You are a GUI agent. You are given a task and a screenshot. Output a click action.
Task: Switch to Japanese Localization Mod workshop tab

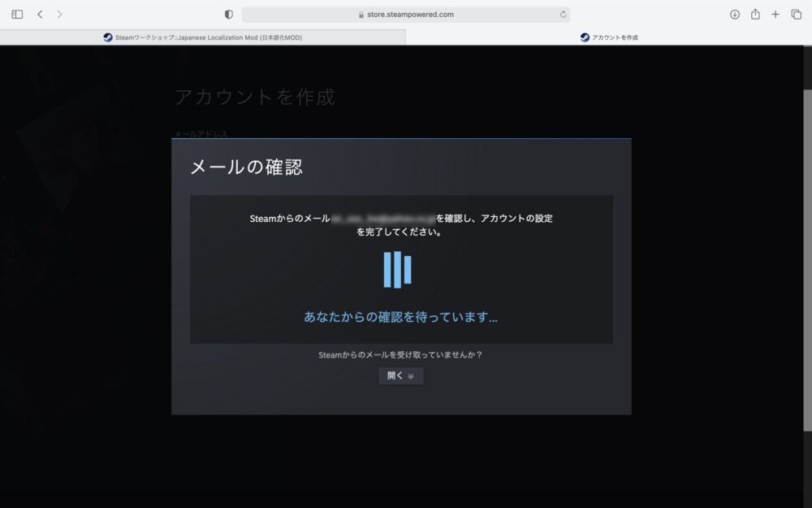(x=202, y=37)
